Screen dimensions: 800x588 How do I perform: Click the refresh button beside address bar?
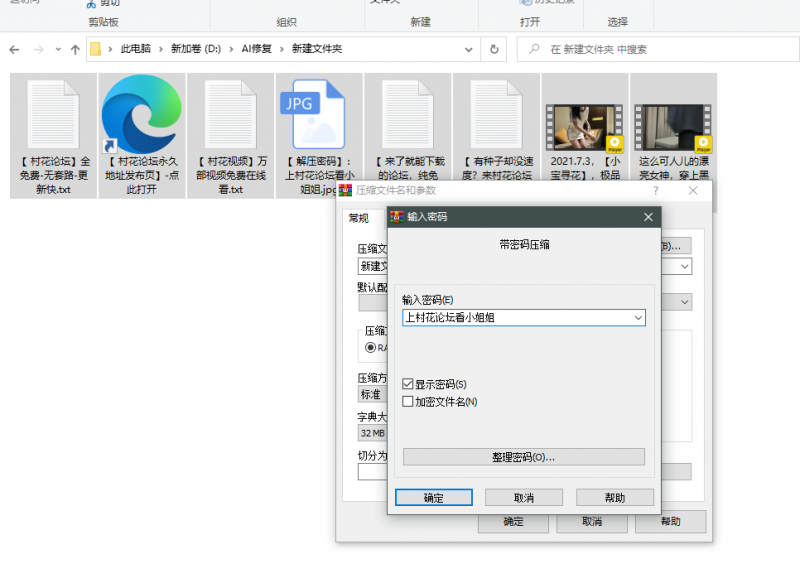(x=494, y=49)
